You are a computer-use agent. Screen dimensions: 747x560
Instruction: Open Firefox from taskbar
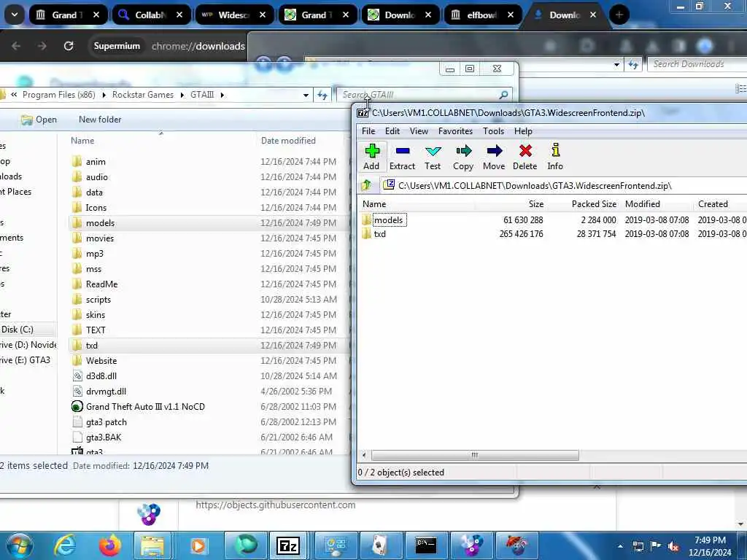(109, 545)
